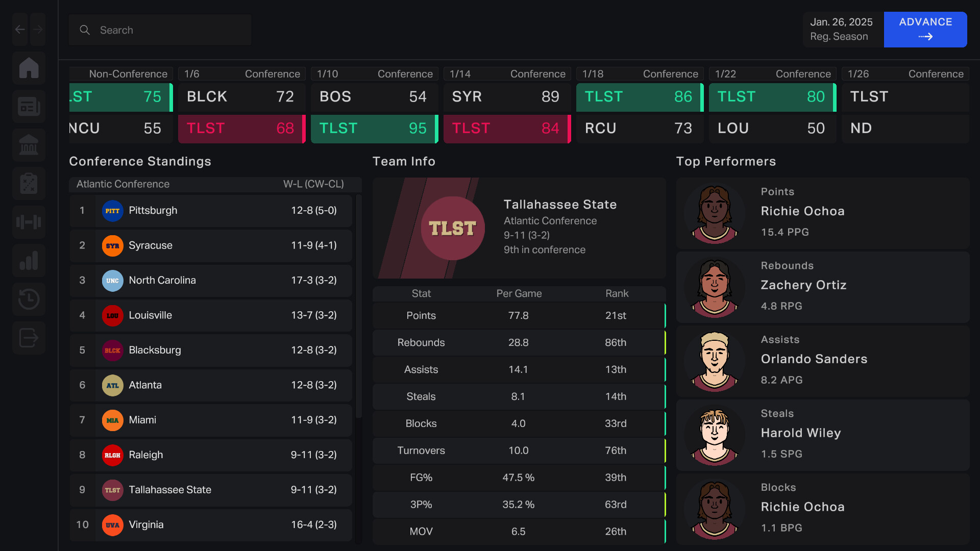Select North Carolina in standings list
Screen dimensions: 980x551
click(211, 281)
